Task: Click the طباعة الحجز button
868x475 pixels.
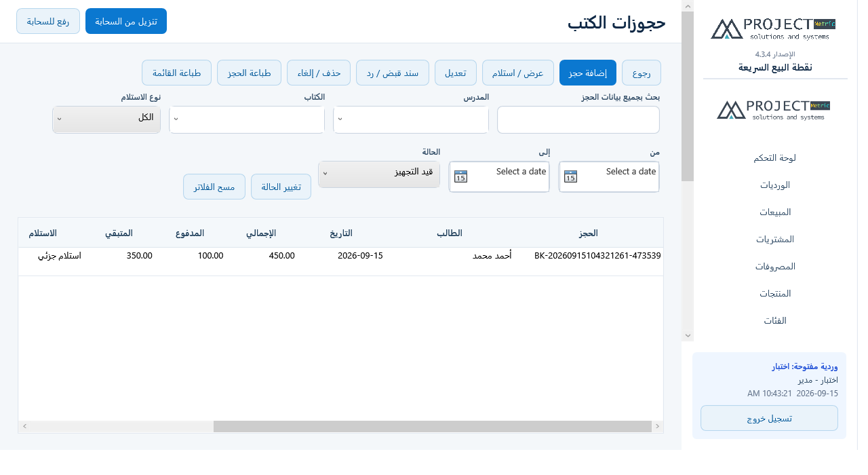Action: [249, 73]
